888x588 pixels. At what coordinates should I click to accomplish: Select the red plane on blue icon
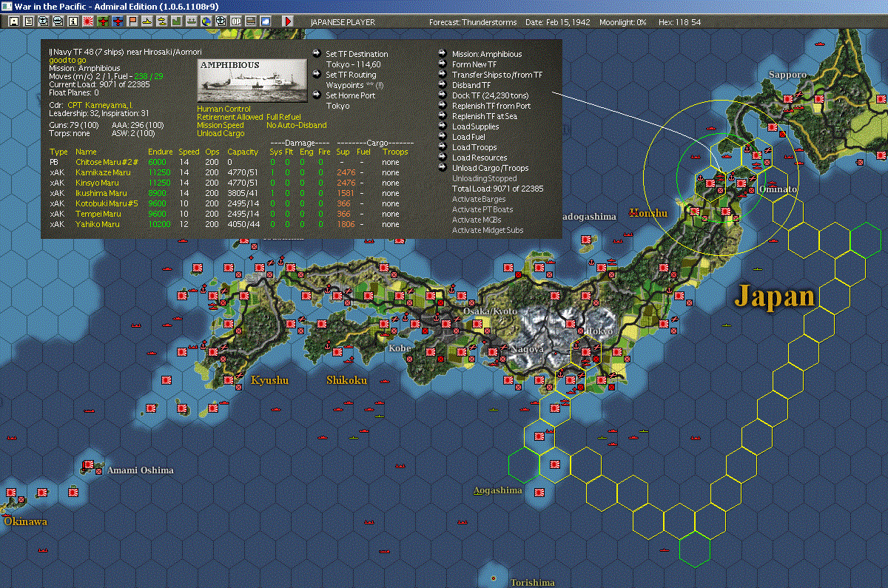pyautogui.click(x=117, y=21)
